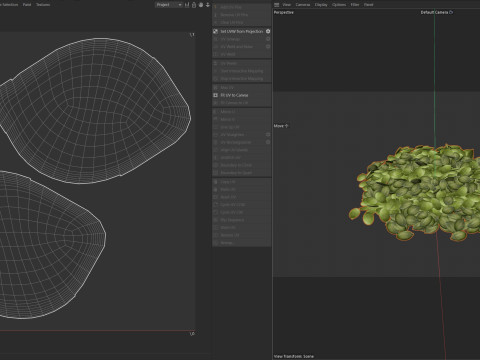Click the Fit Canvas to UV button
The image size is (480, 360).
click(242, 103)
